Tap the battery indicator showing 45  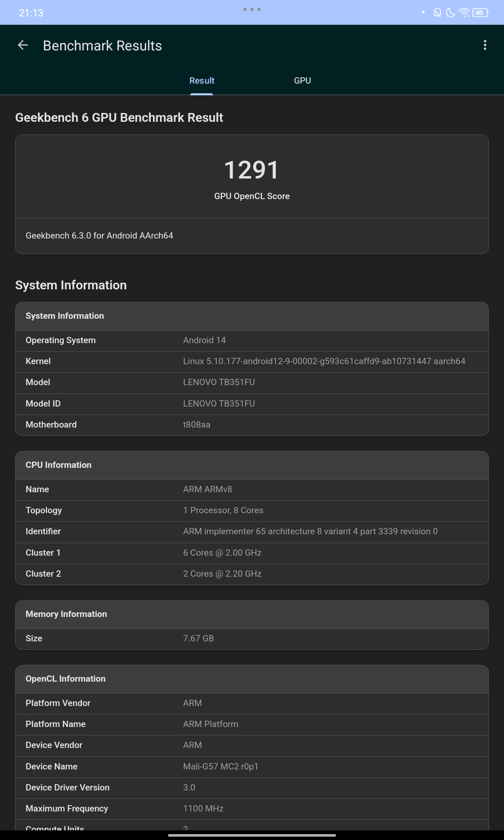(480, 13)
